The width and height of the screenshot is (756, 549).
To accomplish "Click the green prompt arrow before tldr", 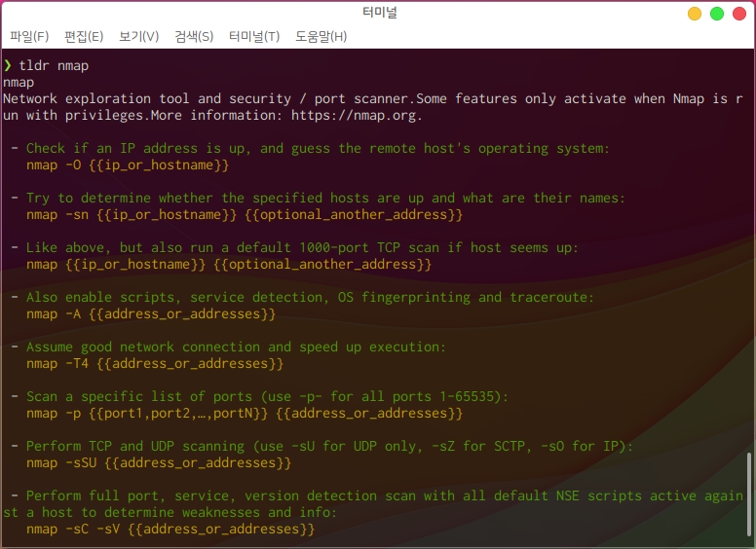I will [x=8, y=65].
